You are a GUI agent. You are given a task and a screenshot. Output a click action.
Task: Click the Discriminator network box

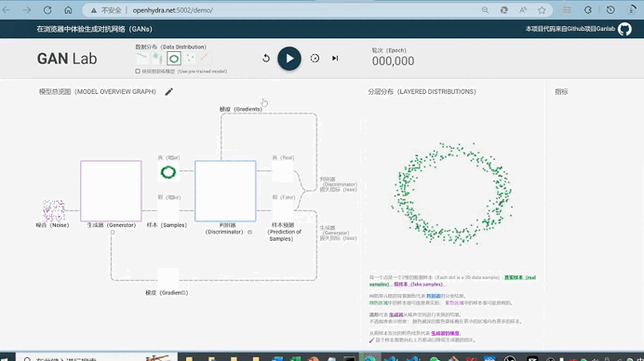point(225,191)
